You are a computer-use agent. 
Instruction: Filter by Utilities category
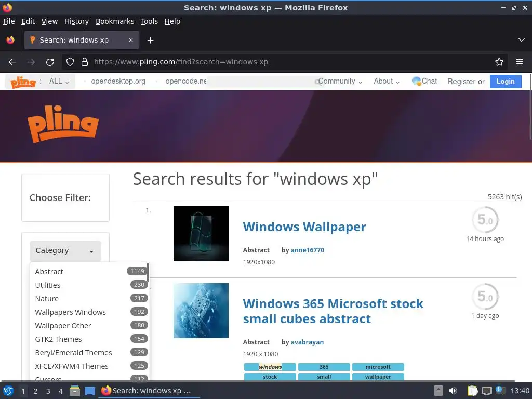[x=89, y=285]
